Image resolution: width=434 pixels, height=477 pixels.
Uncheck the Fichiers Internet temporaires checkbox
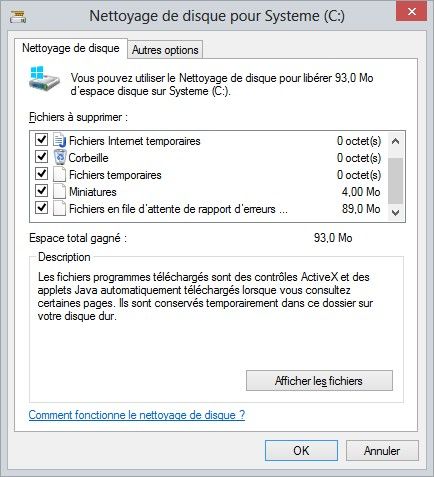(41, 140)
